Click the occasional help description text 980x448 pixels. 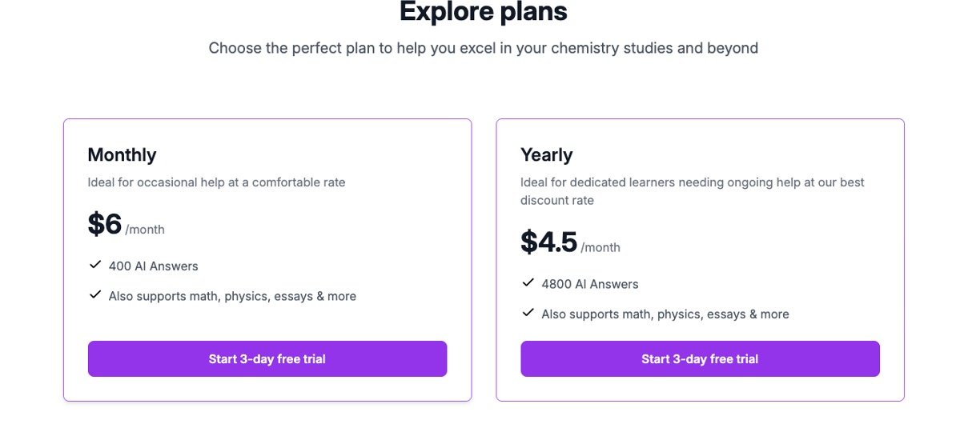point(216,182)
